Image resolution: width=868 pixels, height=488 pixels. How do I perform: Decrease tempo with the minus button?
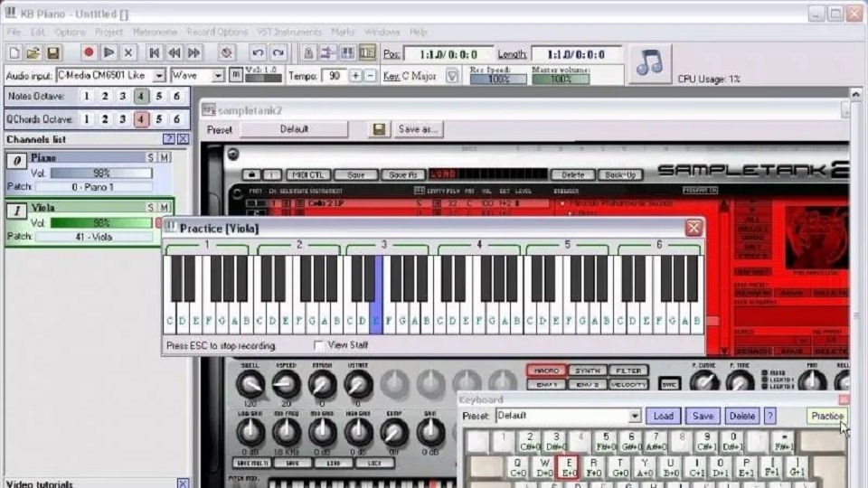(371, 75)
